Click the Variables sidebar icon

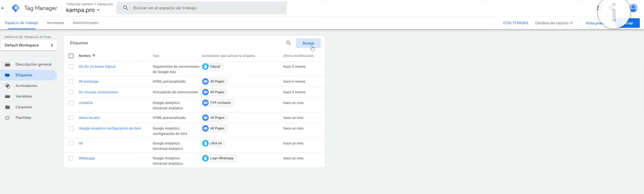coord(7,96)
